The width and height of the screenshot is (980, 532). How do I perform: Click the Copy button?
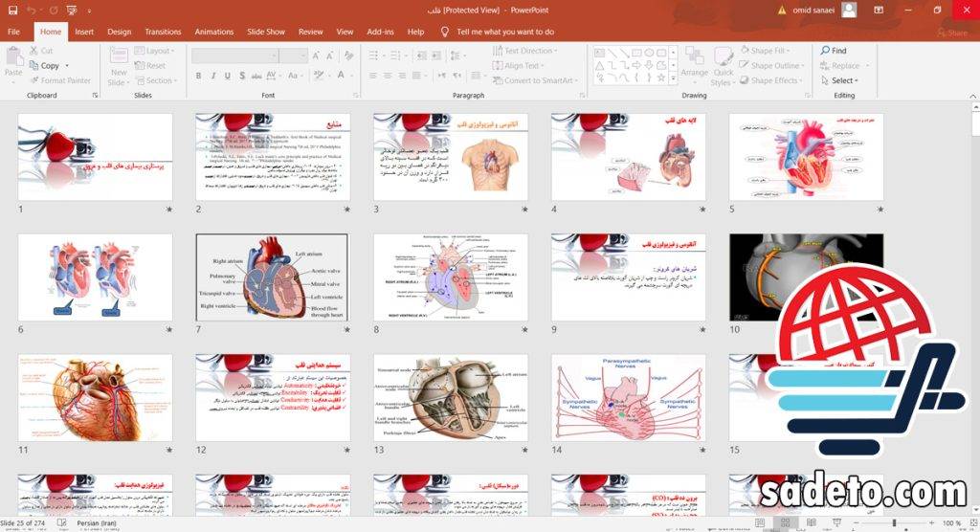click(x=44, y=65)
